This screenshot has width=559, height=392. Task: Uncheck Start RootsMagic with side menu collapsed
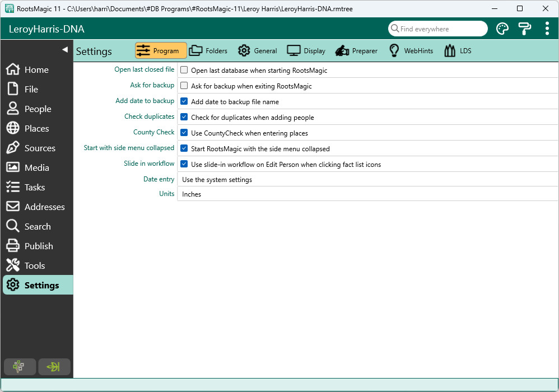pyautogui.click(x=184, y=148)
